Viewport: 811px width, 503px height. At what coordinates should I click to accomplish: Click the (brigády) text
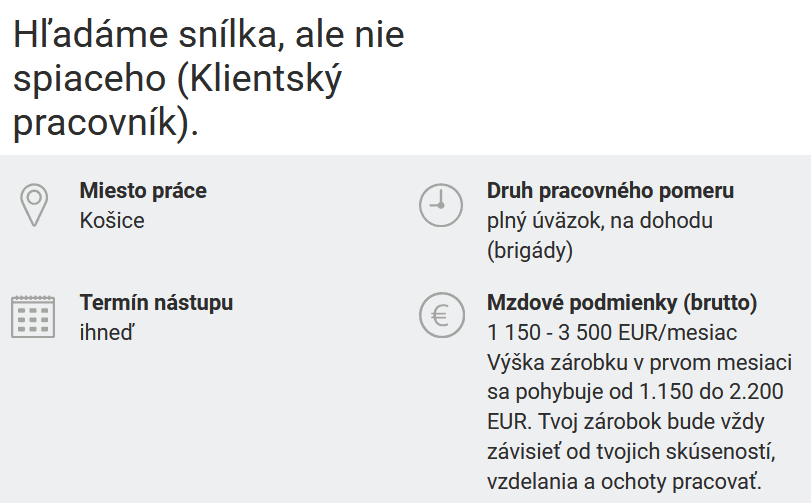530,251
